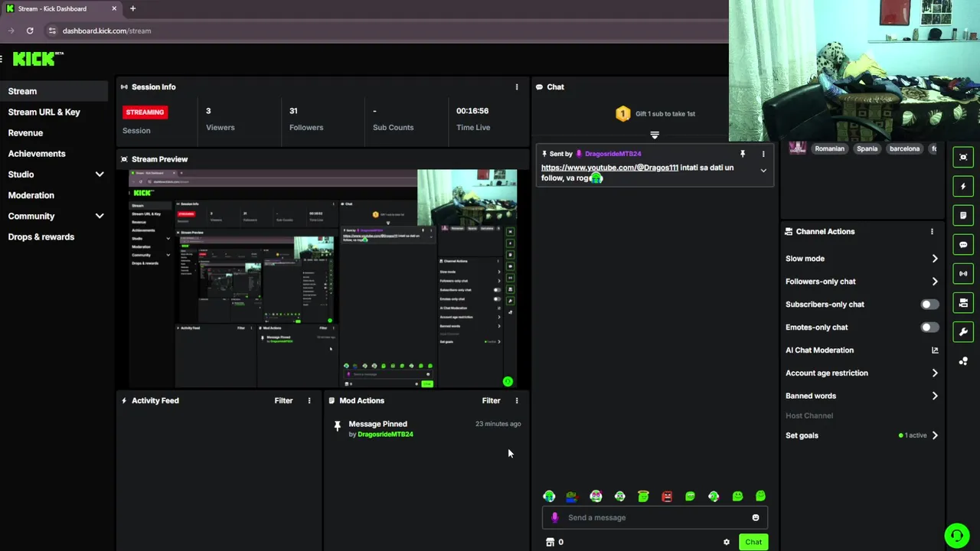Click the channel actions widget icon in right sidebar
980x551 pixels.
point(963,303)
